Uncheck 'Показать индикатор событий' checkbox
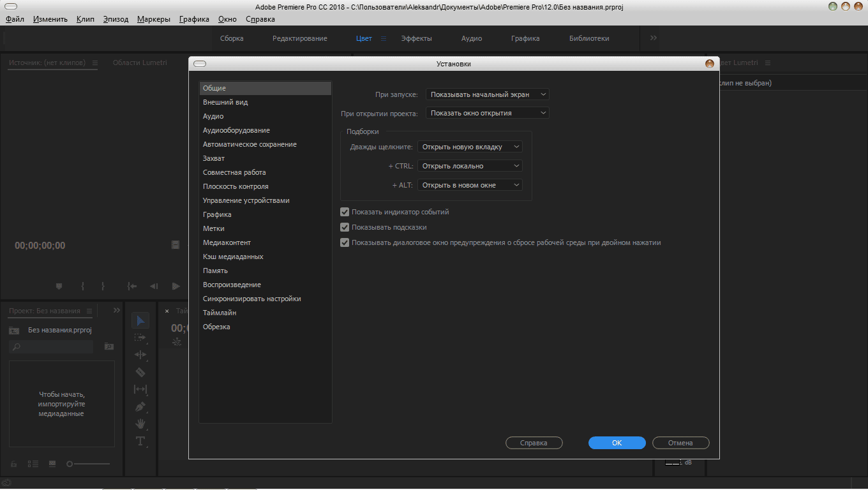Viewport: 868px width, 490px height. 345,212
